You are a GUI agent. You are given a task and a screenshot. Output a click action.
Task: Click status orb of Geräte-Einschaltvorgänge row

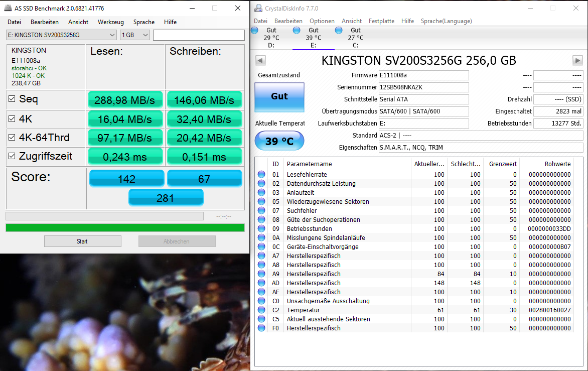point(261,246)
